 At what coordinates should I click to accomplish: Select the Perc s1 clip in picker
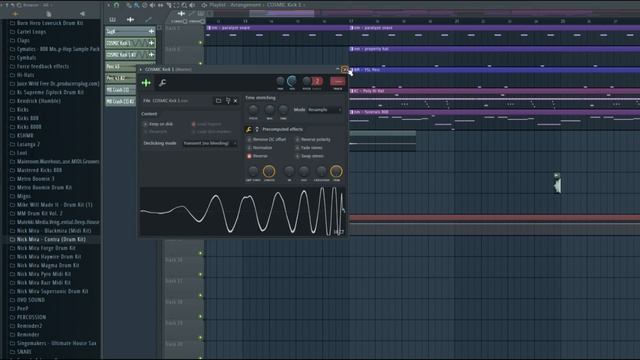pyautogui.click(x=121, y=67)
